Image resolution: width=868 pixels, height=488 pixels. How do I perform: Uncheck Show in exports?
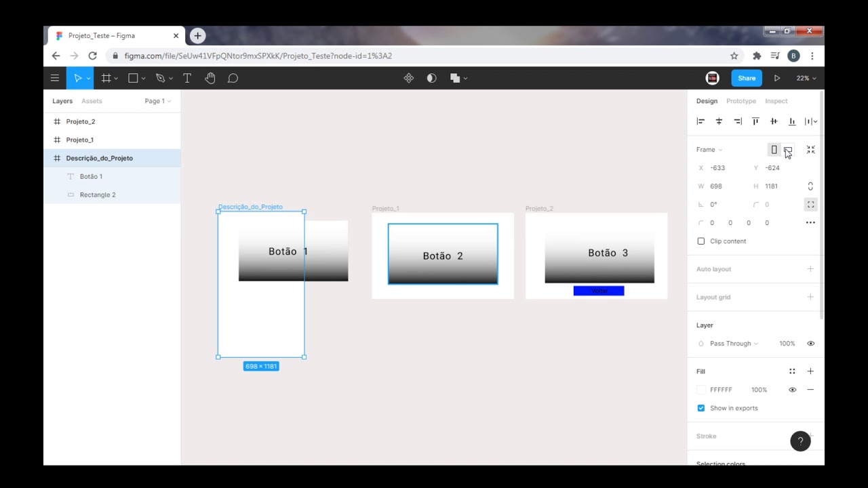[701, 408]
